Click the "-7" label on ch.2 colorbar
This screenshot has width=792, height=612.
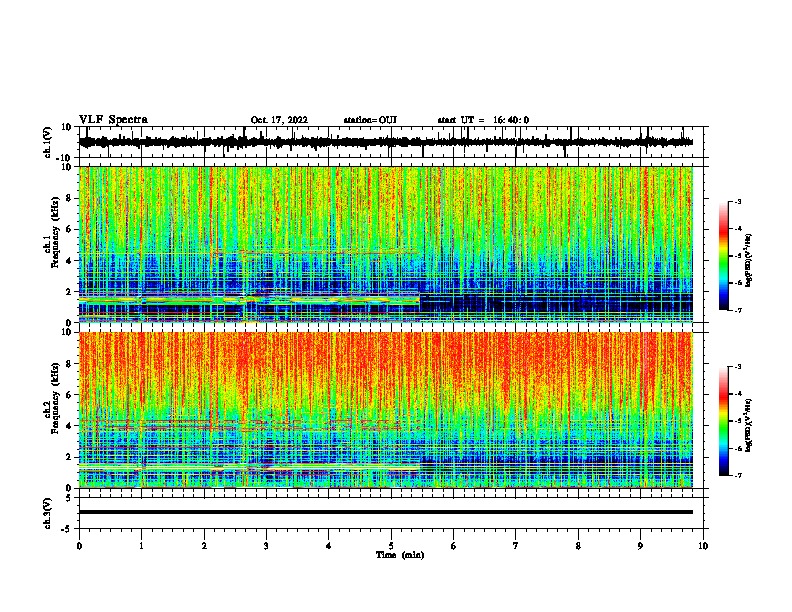(x=738, y=475)
